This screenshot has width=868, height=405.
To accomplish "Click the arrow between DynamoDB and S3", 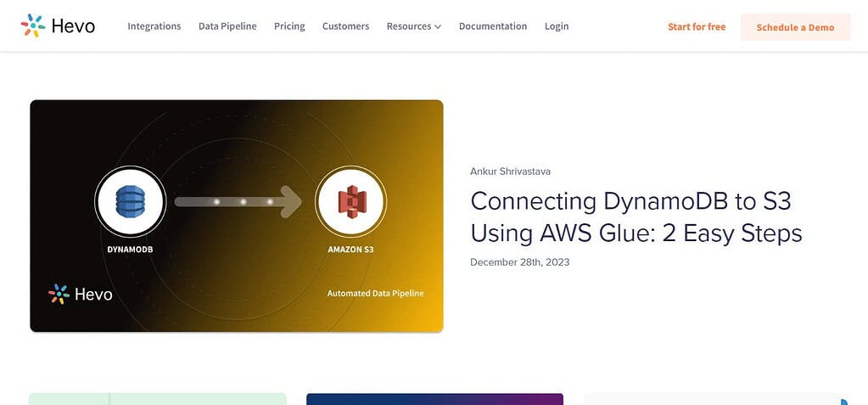I will point(238,202).
